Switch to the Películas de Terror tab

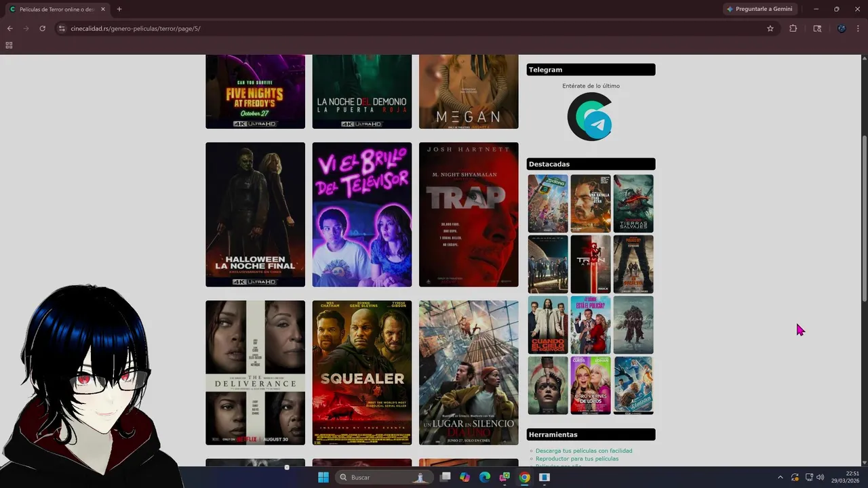pyautogui.click(x=58, y=9)
